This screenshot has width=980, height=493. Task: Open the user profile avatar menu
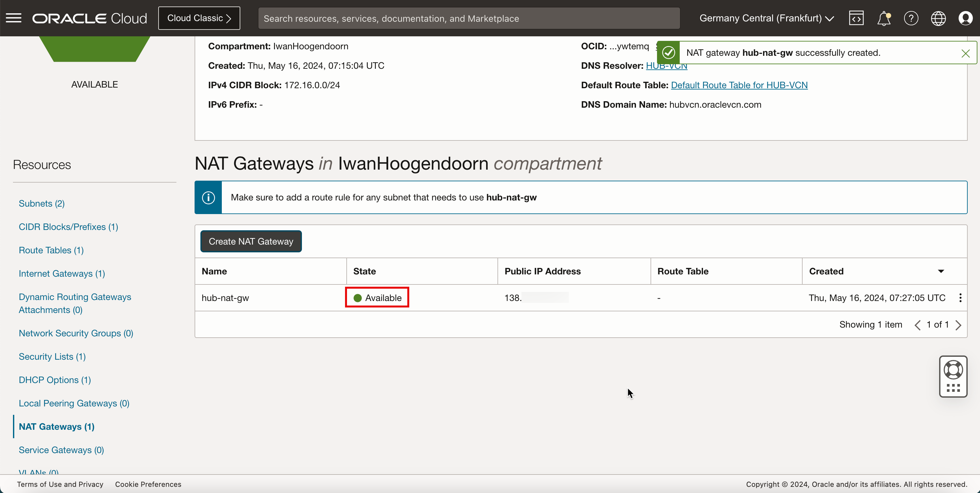click(965, 18)
